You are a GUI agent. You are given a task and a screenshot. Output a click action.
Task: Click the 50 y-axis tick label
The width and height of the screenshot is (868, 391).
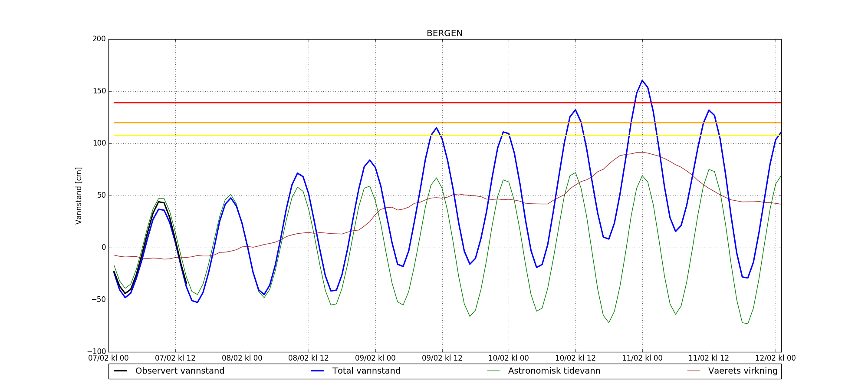(x=101, y=195)
